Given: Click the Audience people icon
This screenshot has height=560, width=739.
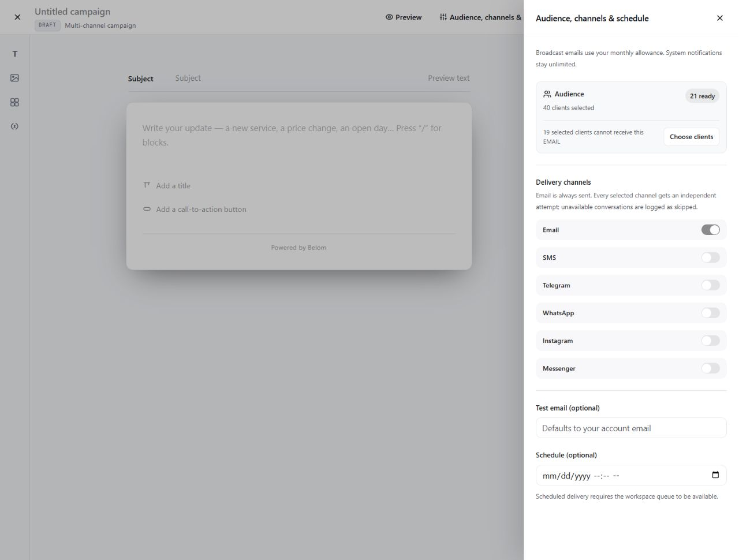Looking at the screenshot, I should coord(547,94).
